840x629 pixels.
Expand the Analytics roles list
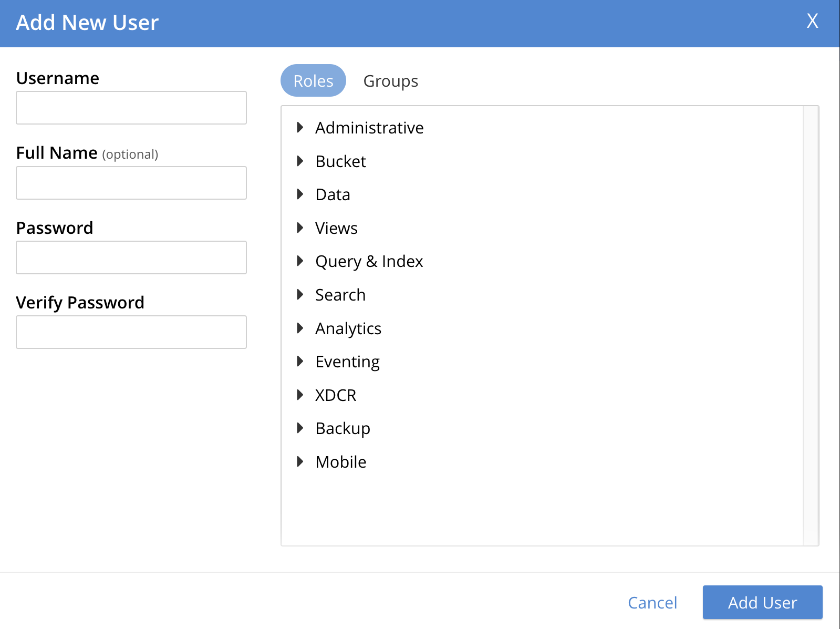click(x=300, y=328)
